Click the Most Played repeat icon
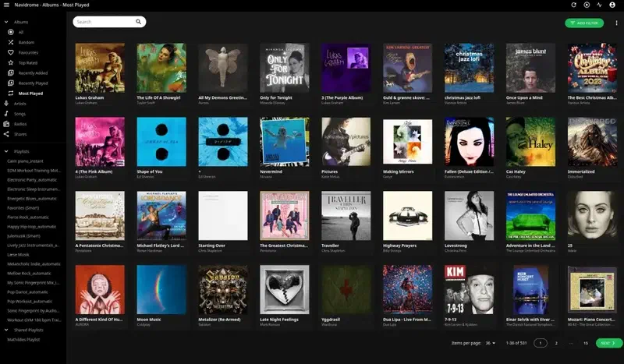624x364 pixels. pos(11,94)
